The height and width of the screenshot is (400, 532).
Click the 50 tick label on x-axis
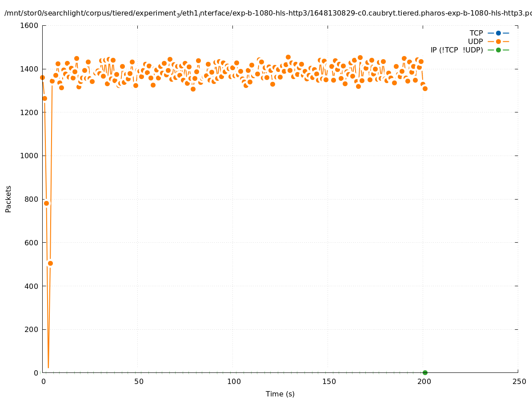point(139,381)
